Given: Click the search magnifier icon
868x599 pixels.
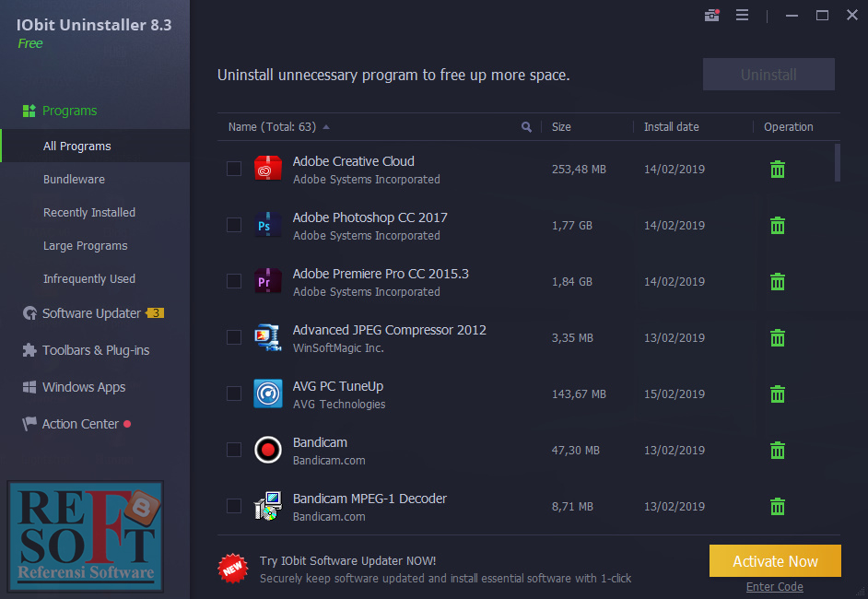Looking at the screenshot, I should (526, 127).
